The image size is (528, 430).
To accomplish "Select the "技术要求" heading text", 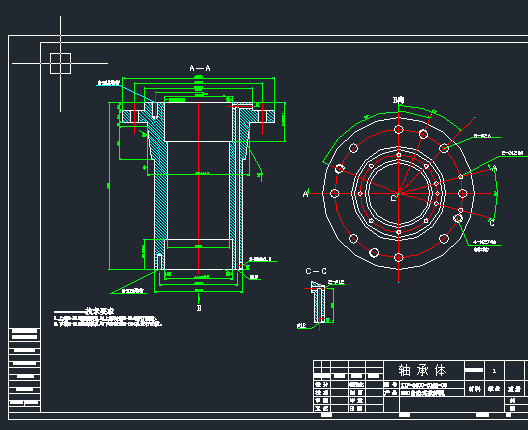I will pos(99,311).
